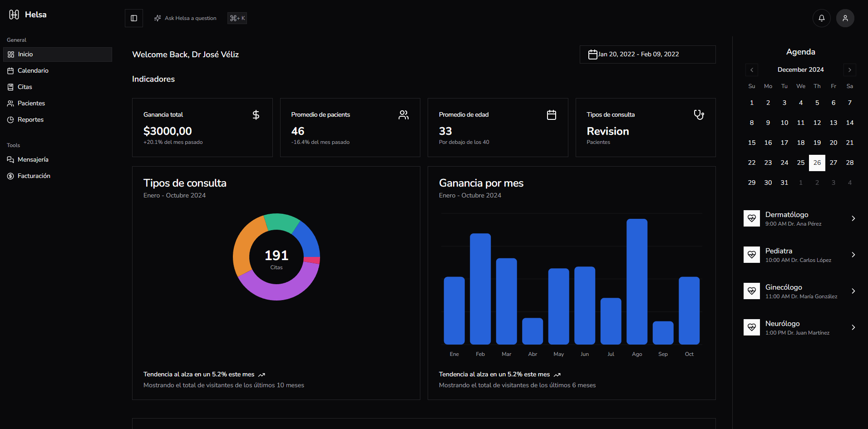Click the Facturación dollar icon
The width and height of the screenshot is (868, 429).
(x=10, y=176)
